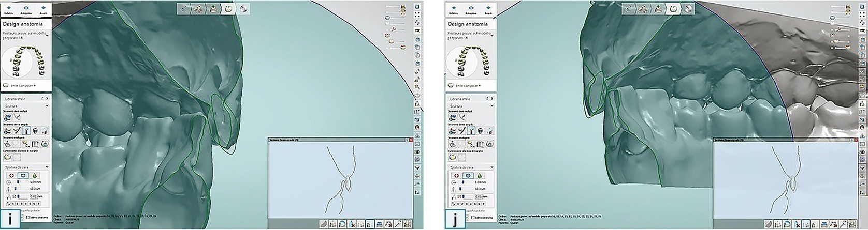Select the remove wax drop icon in panel j

[481, 176]
